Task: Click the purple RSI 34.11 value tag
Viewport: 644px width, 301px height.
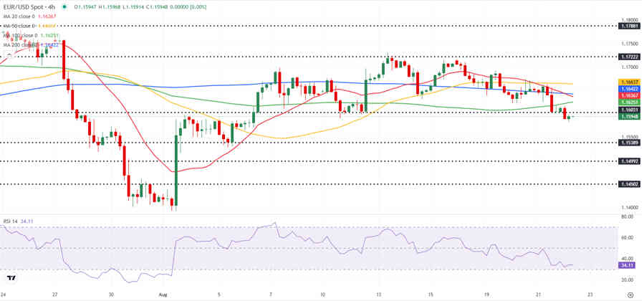Action: point(627,266)
